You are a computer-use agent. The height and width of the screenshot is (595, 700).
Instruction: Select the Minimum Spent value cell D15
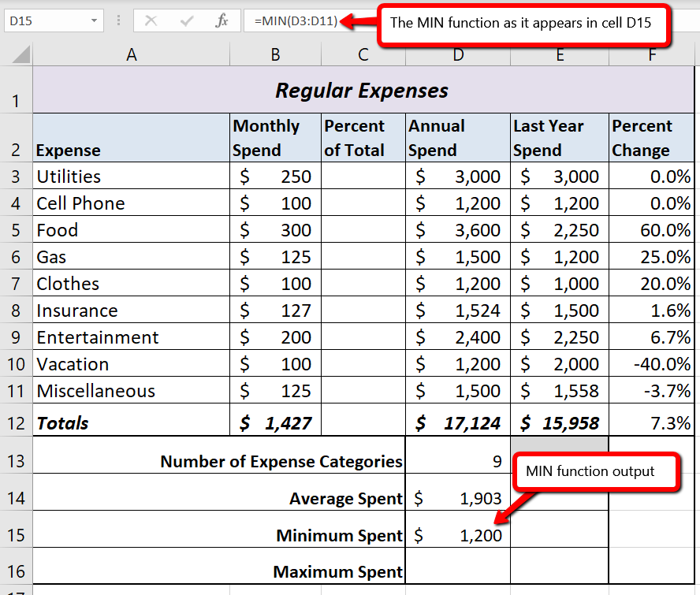point(457,536)
